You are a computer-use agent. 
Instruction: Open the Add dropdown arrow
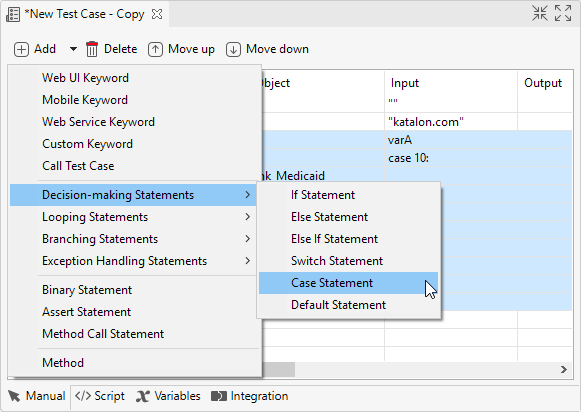(73, 49)
